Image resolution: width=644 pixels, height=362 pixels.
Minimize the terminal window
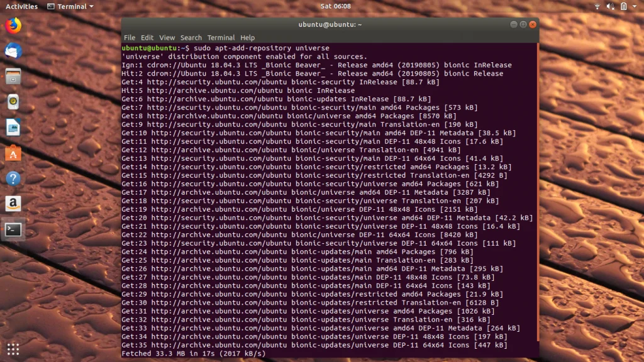point(513,25)
